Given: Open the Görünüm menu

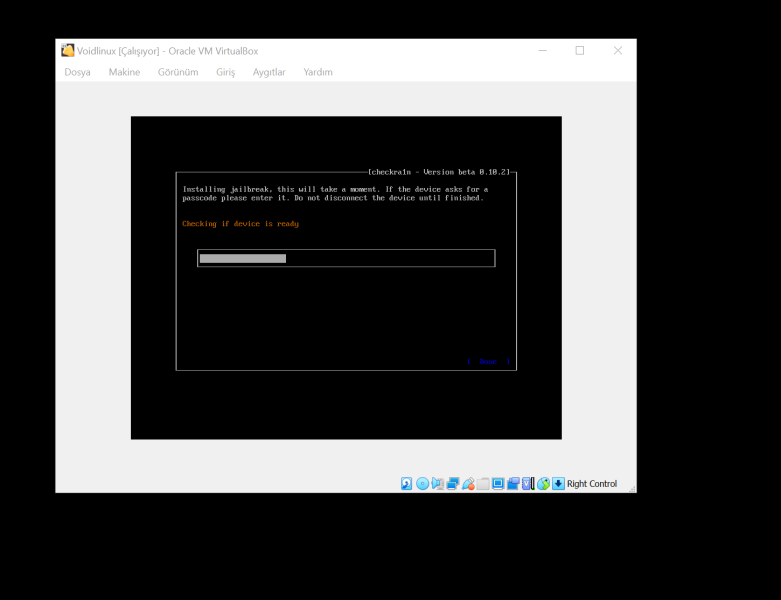Looking at the screenshot, I should [178, 72].
